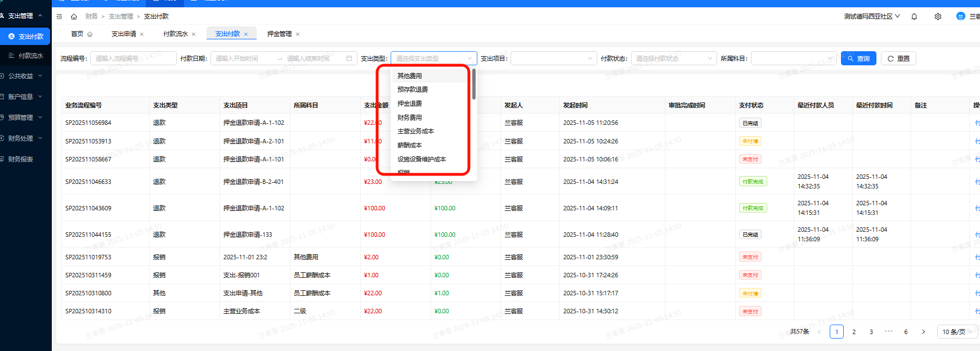Open settings gear icon in header
Viewport: 980px width, 351px height.
tap(938, 16)
